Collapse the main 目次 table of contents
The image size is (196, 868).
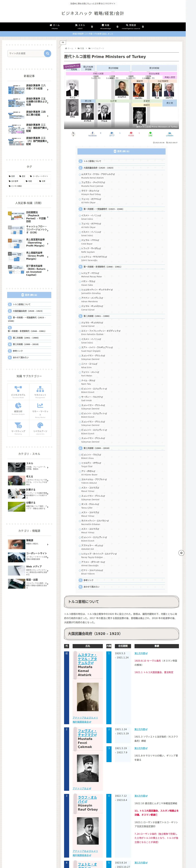(x=121, y=151)
